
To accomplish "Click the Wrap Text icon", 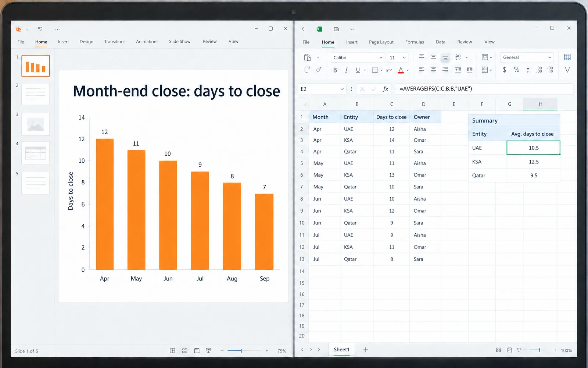I will 458,57.
